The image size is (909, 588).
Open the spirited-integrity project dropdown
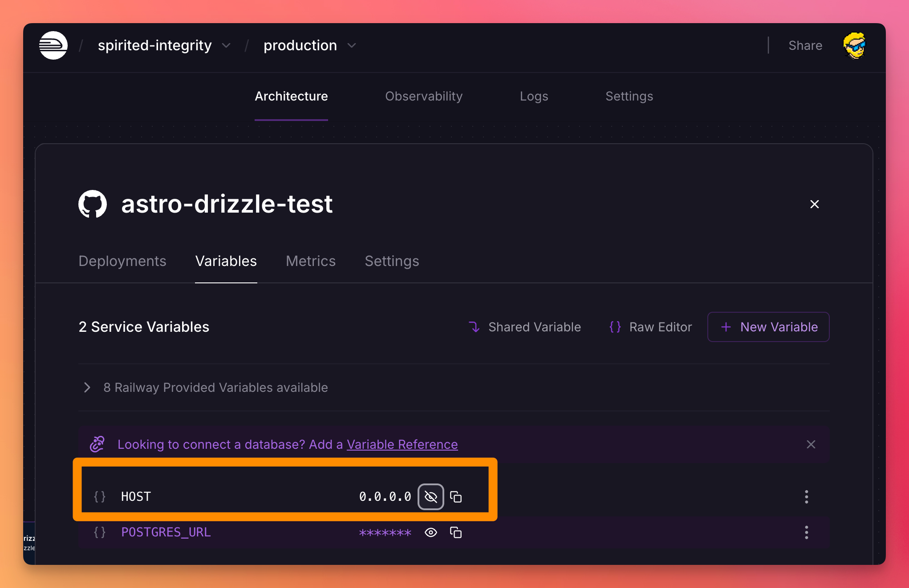click(226, 45)
